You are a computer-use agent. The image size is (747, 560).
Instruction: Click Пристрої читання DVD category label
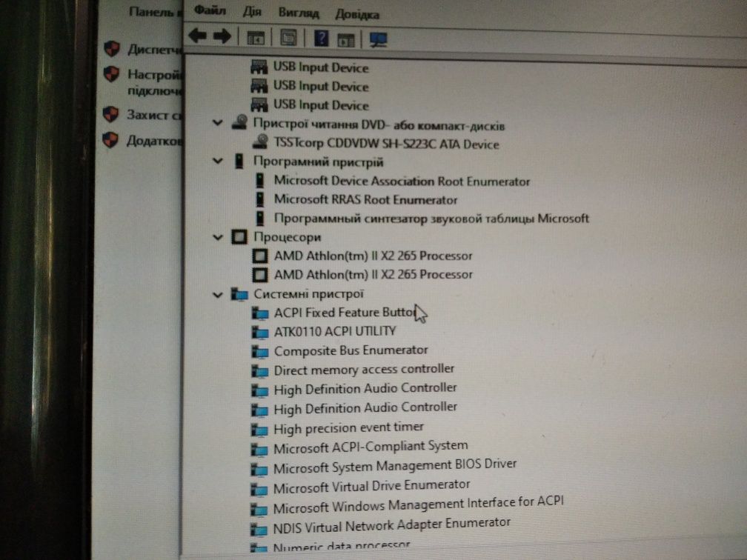378,124
